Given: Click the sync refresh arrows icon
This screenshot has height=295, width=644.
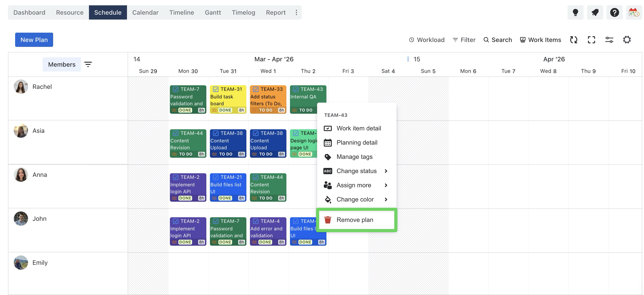Looking at the screenshot, I should point(574,40).
